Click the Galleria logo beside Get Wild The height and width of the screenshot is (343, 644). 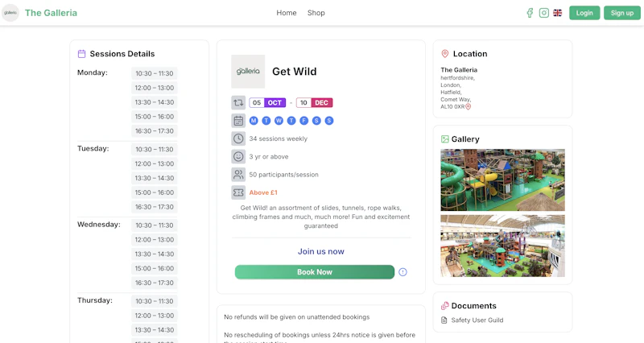point(248,72)
